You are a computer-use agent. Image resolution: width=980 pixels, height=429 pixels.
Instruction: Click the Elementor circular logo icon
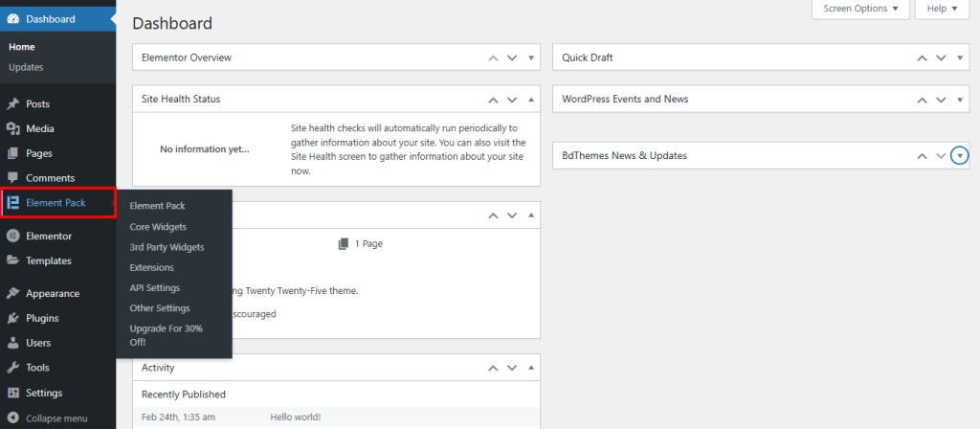pyautogui.click(x=12, y=236)
